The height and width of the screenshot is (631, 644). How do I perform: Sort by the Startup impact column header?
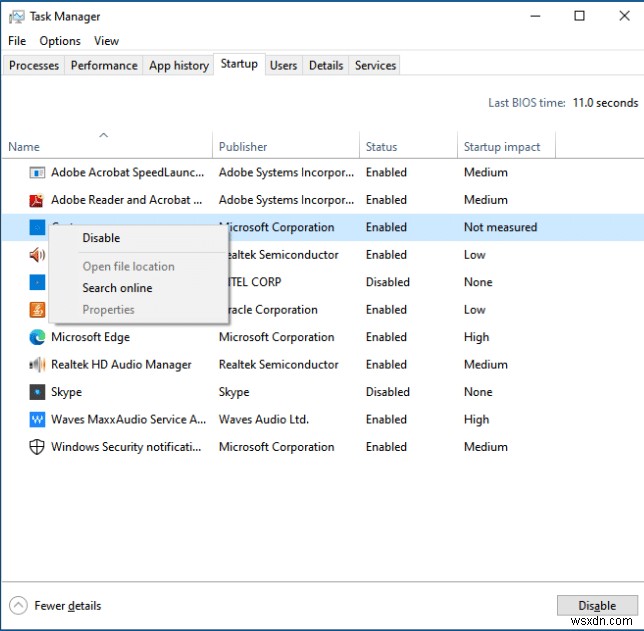pyautogui.click(x=506, y=147)
